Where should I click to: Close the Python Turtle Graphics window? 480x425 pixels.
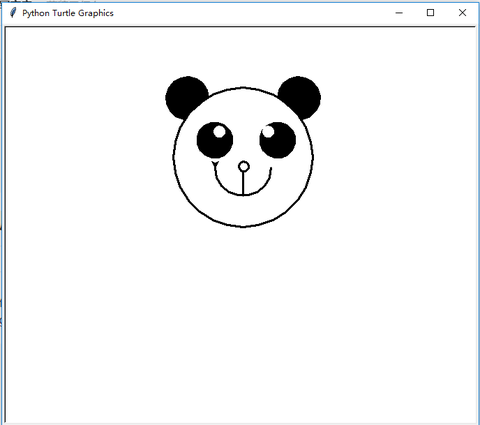[462, 13]
